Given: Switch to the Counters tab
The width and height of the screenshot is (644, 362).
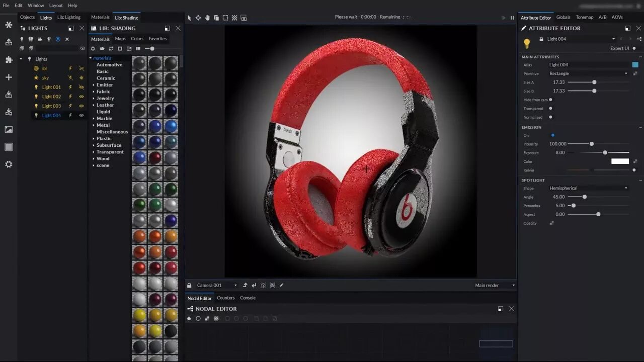Looking at the screenshot, I should (226, 298).
